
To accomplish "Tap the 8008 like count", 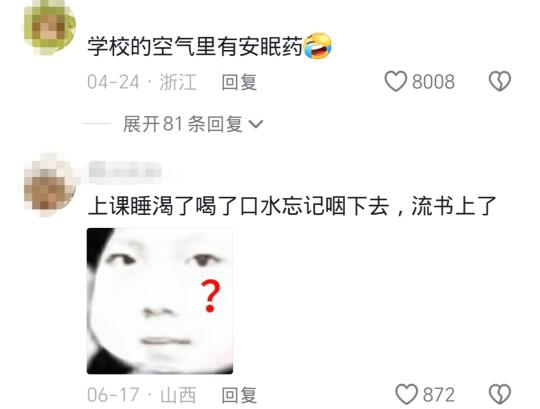I will click(x=433, y=82).
